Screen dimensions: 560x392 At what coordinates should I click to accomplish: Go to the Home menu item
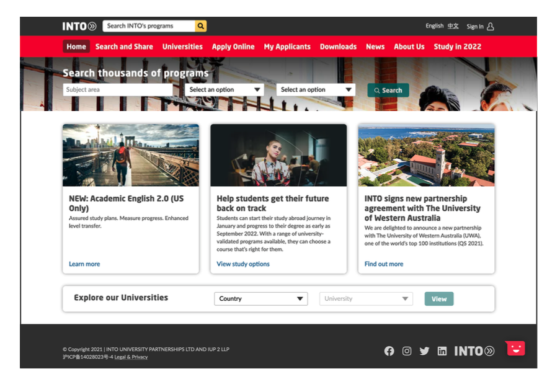(x=76, y=47)
